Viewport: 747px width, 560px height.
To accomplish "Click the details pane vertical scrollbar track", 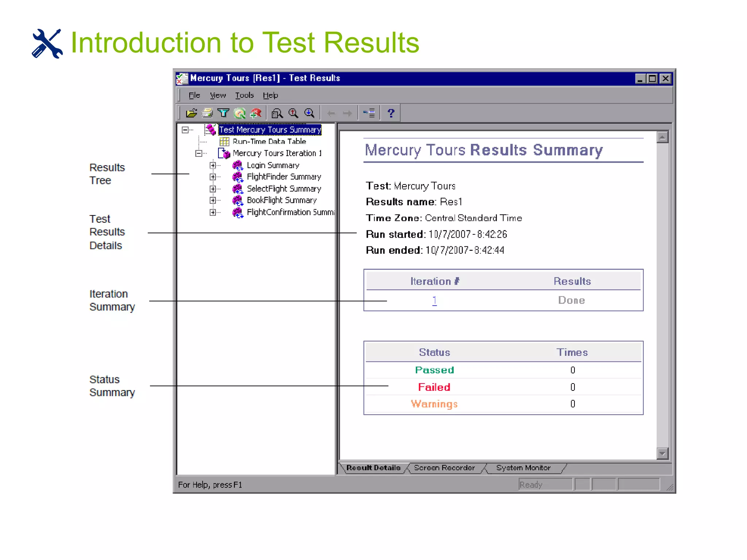I will click(x=662, y=295).
